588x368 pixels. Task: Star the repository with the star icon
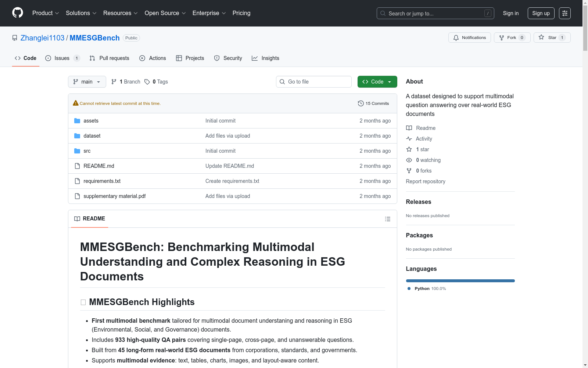541,37
